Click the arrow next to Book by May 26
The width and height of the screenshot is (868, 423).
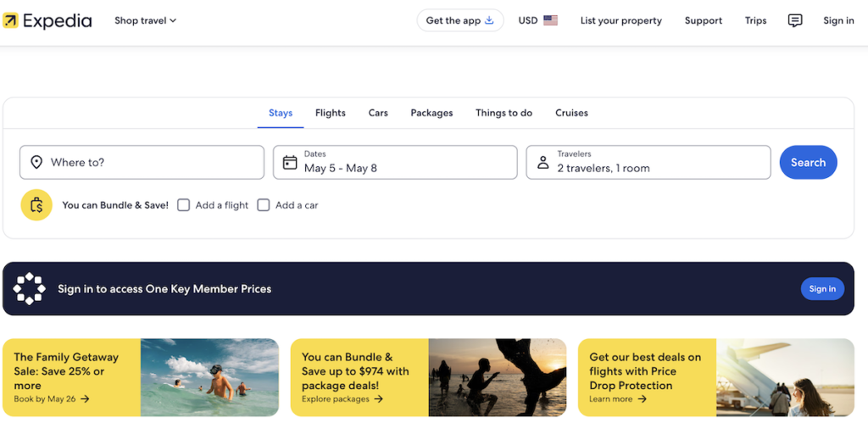(x=85, y=398)
